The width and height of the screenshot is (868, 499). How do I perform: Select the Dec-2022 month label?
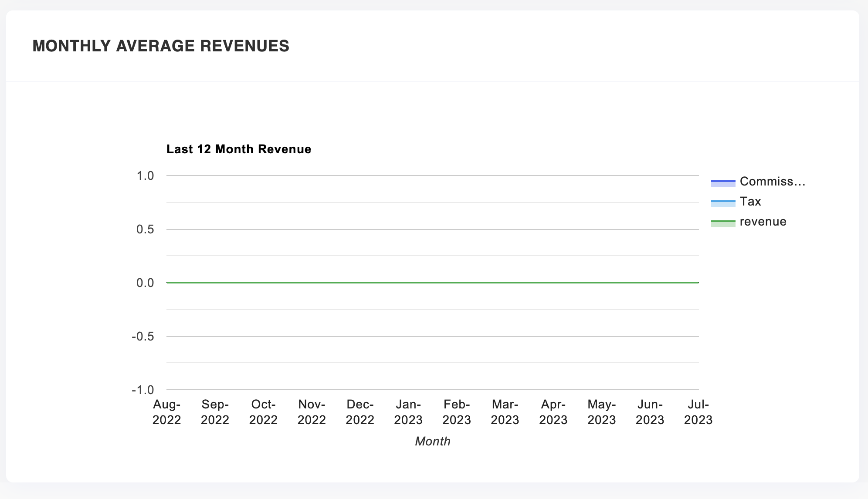pyautogui.click(x=360, y=412)
